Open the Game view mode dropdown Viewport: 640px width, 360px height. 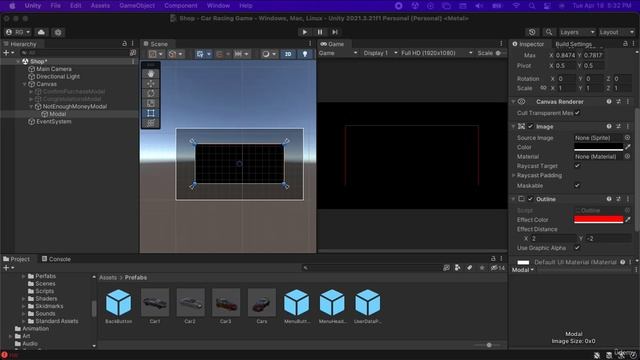338,53
